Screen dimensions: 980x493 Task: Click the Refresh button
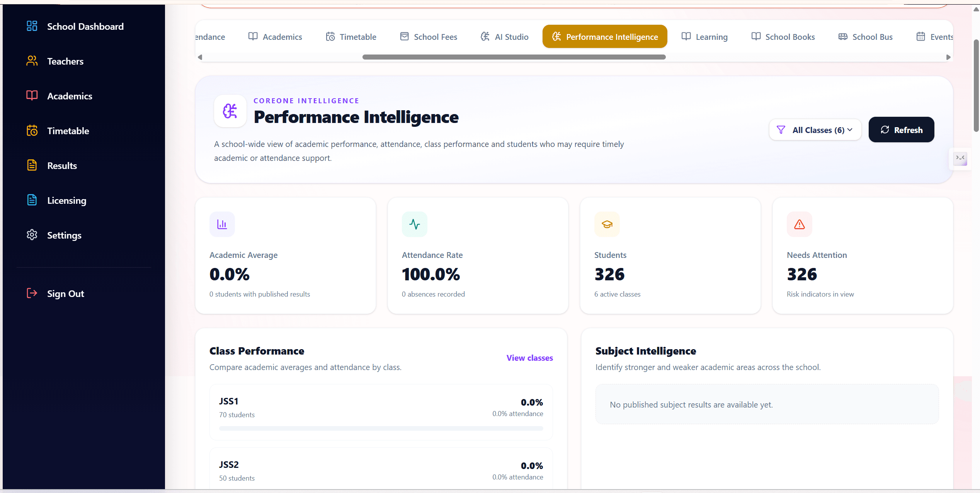tap(901, 130)
